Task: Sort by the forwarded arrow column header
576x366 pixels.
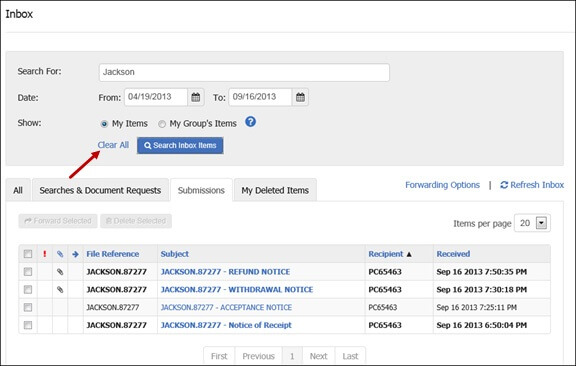Action: coord(75,254)
